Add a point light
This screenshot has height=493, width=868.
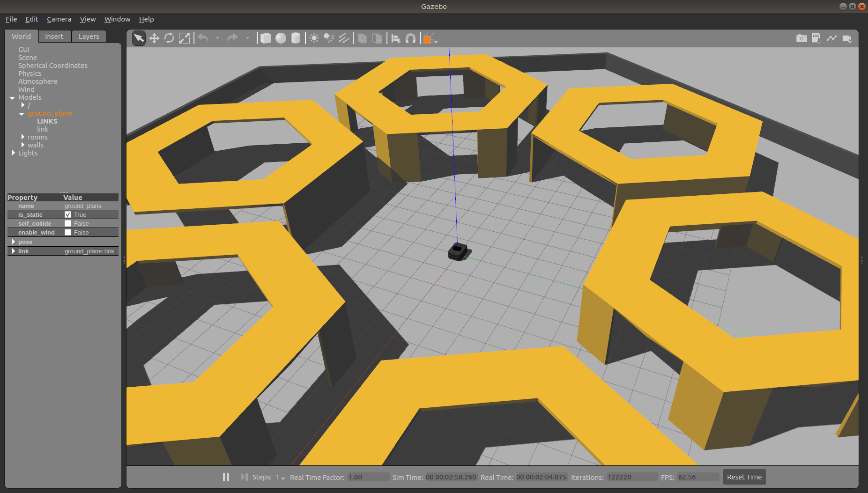coord(314,38)
